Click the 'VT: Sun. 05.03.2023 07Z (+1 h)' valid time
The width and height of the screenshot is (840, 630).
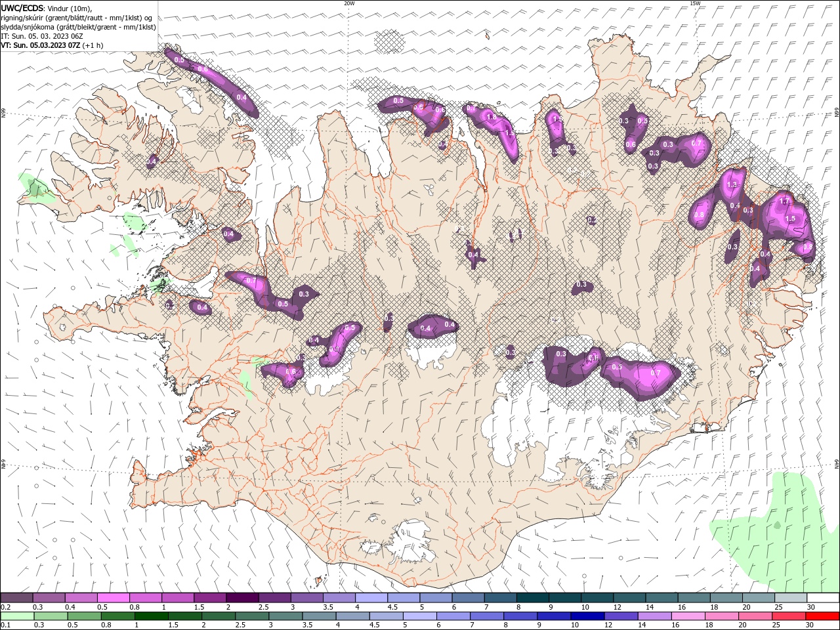click(52, 45)
